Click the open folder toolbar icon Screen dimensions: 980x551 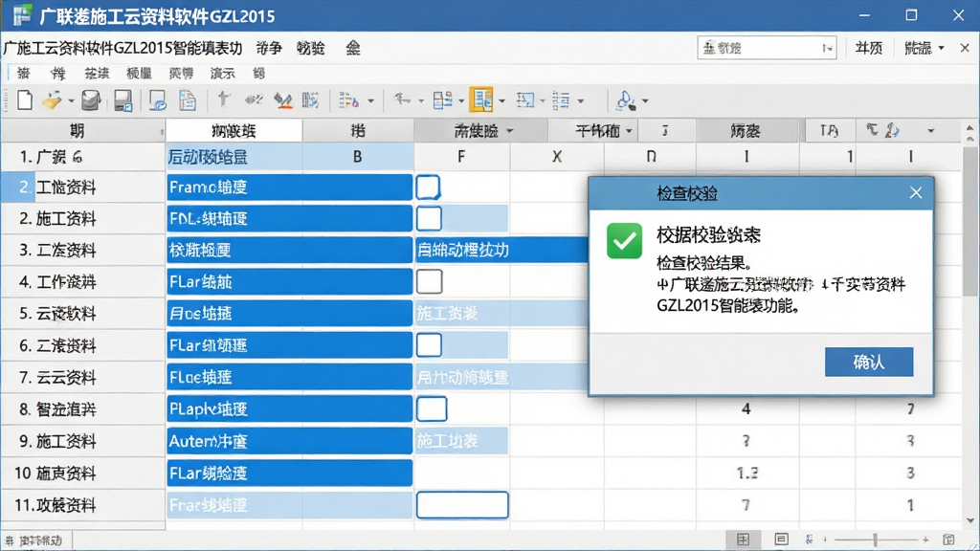52,99
